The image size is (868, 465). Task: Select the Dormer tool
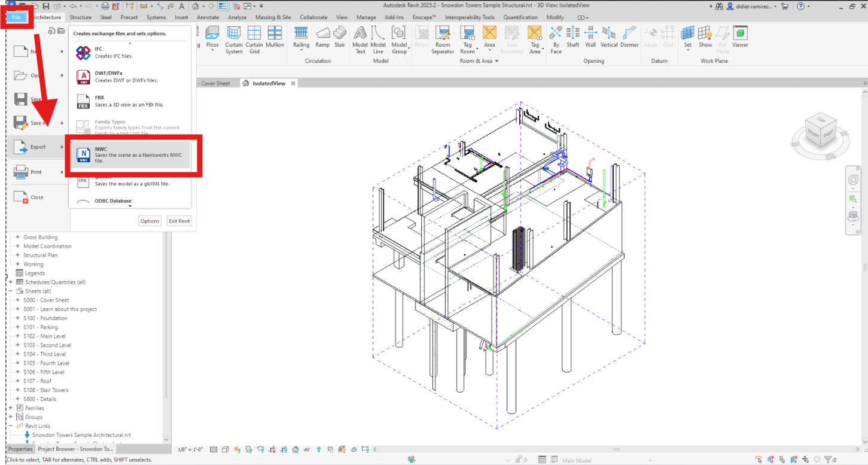click(629, 39)
